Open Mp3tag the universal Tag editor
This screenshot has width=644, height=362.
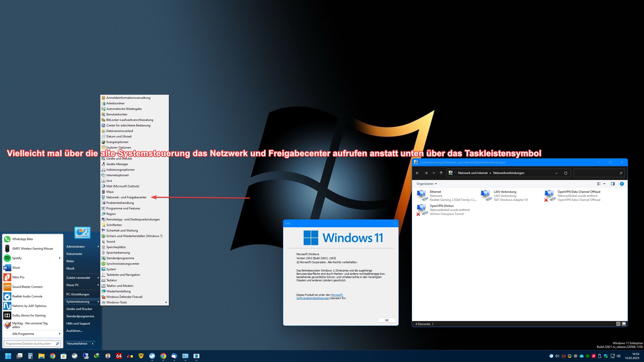tap(32, 325)
